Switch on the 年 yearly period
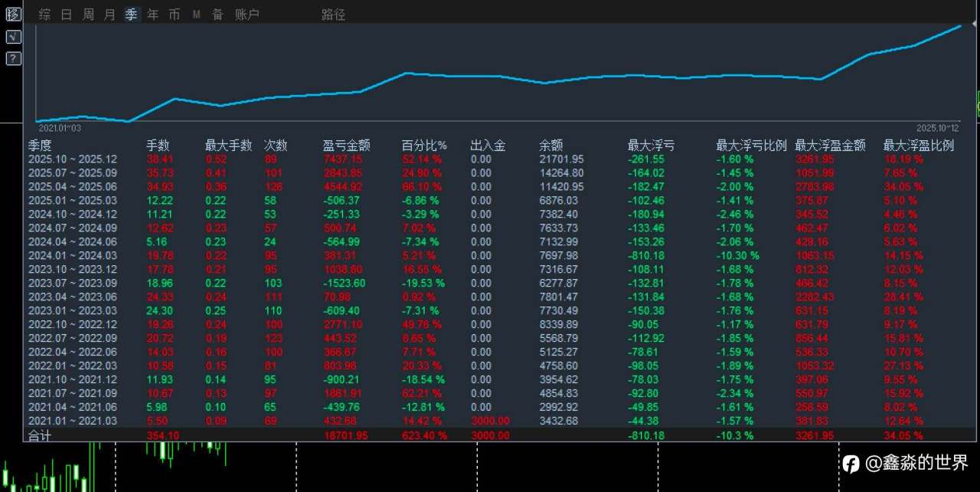Viewport: 980px width, 492px height. pos(152,14)
